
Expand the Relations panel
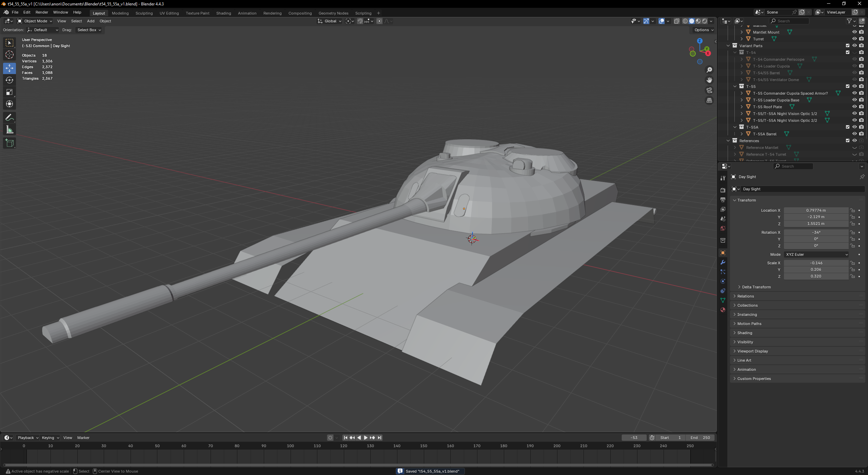point(745,296)
